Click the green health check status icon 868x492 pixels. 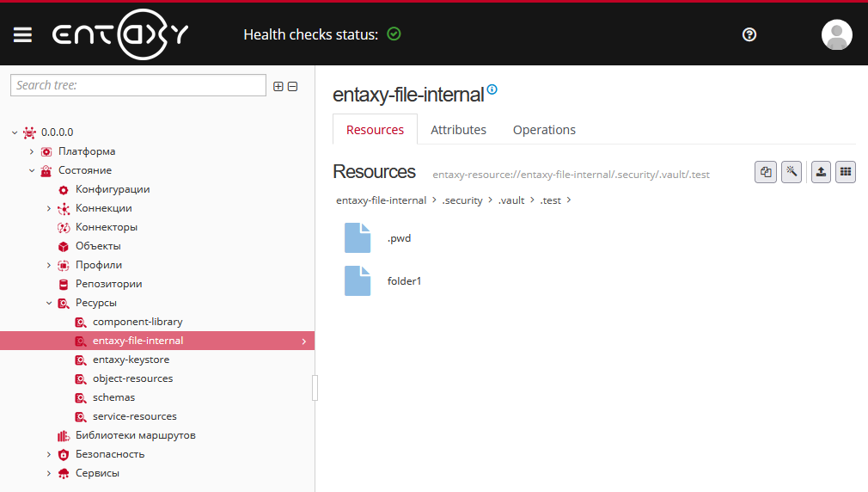coord(394,34)
